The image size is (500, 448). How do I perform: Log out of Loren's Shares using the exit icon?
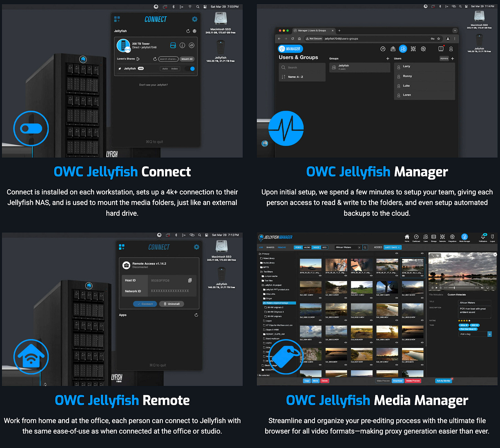(x=138, y=59)
